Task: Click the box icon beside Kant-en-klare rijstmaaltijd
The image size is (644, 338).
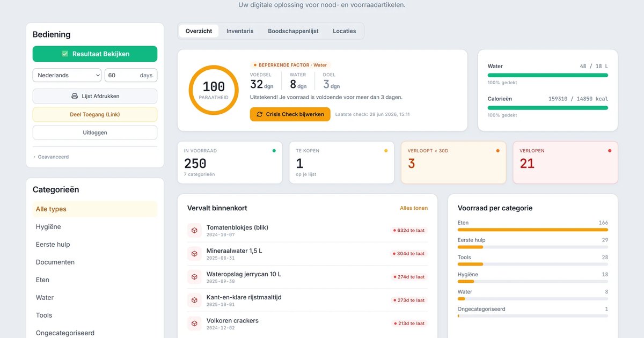Action: coord(194,300)
